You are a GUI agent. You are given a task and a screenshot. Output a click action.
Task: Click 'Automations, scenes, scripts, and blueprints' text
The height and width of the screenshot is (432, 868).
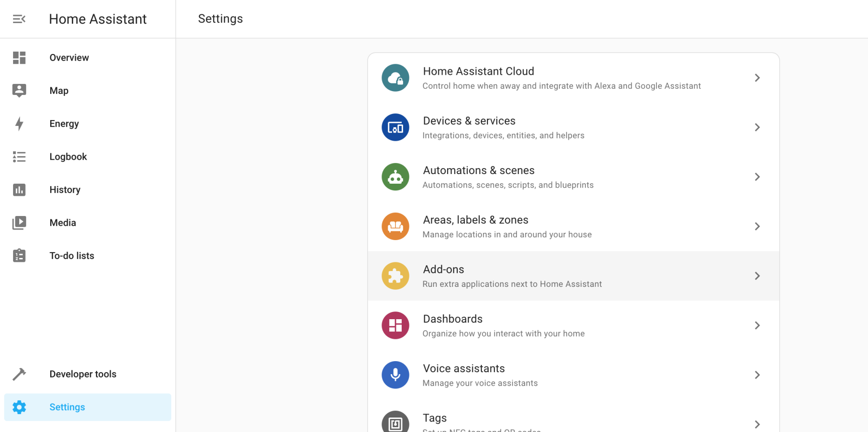508,185
